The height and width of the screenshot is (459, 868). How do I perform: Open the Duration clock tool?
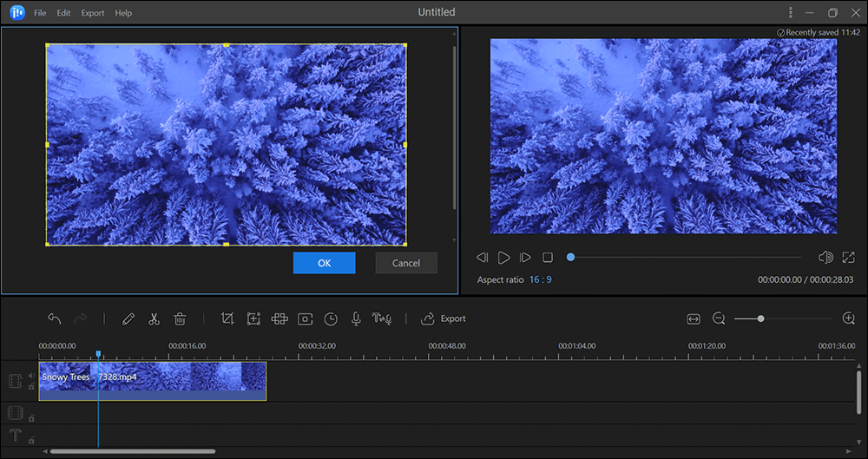click(x=331, y=319)
